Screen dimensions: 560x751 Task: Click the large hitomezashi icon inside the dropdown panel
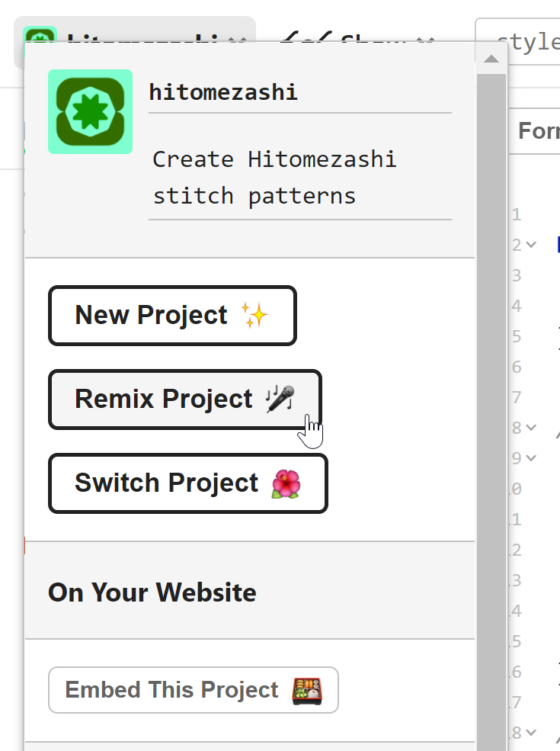[x=90, y=111]
